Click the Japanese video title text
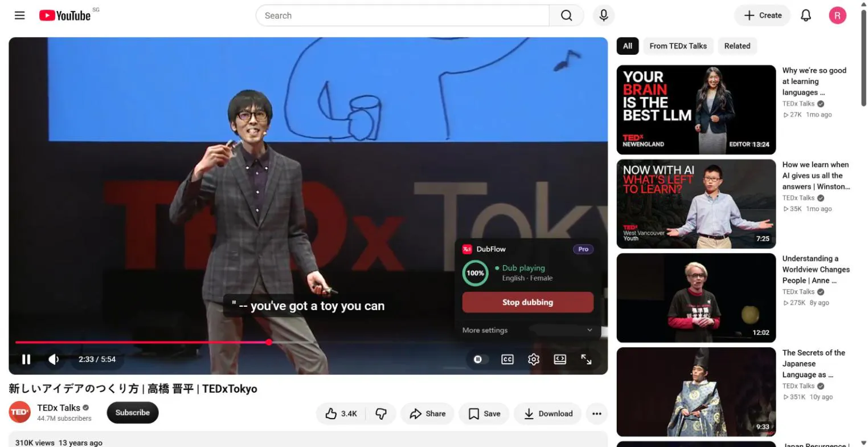 (x=133, y=389)
